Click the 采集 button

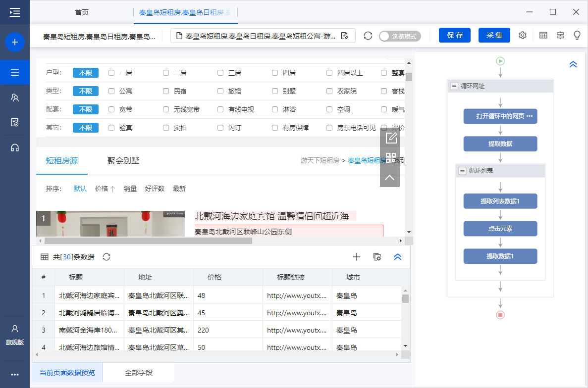tap(494, 36)
